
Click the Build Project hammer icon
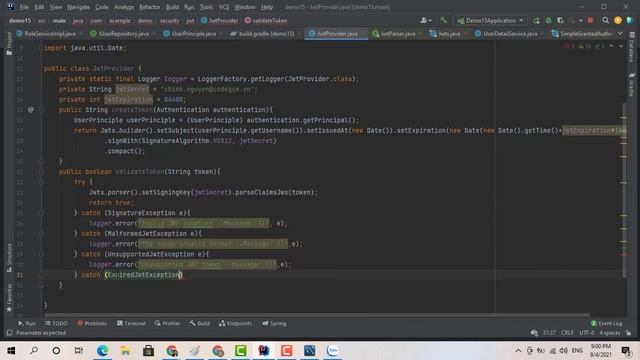[x=443, y=20]
